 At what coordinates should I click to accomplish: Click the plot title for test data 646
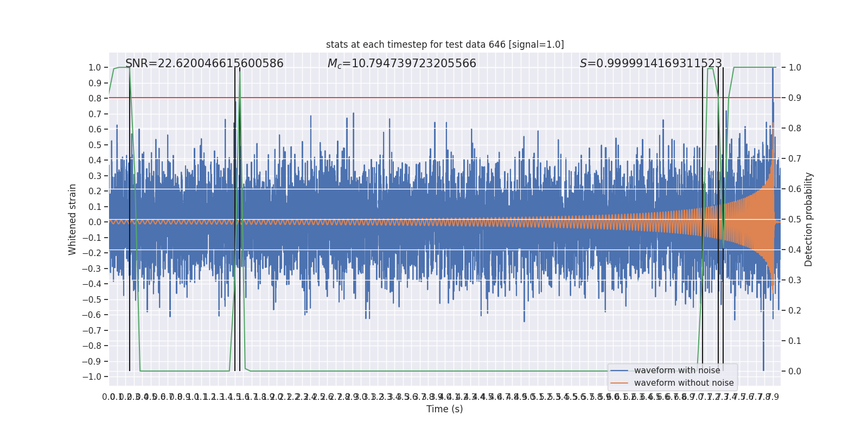445,44
